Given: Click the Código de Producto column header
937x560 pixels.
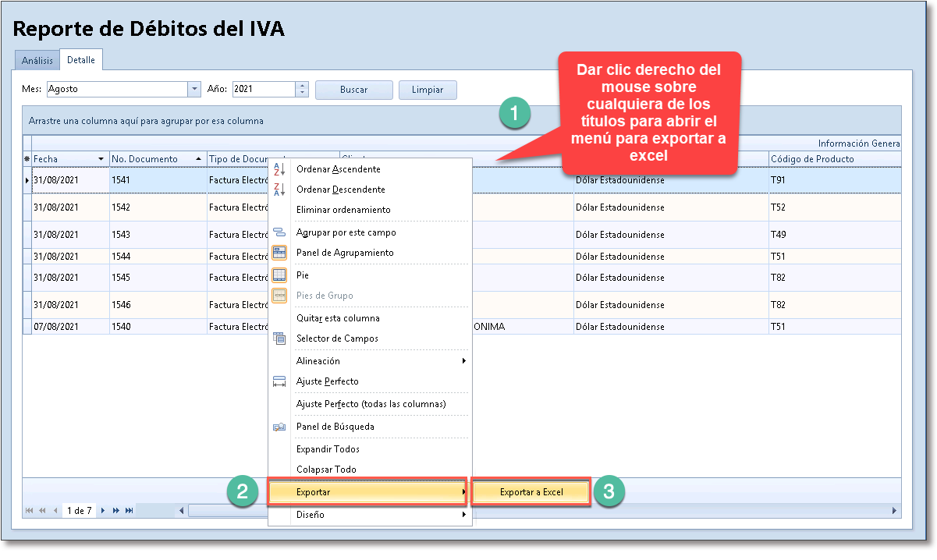Looking at the screenshot, I should point(835,159).
